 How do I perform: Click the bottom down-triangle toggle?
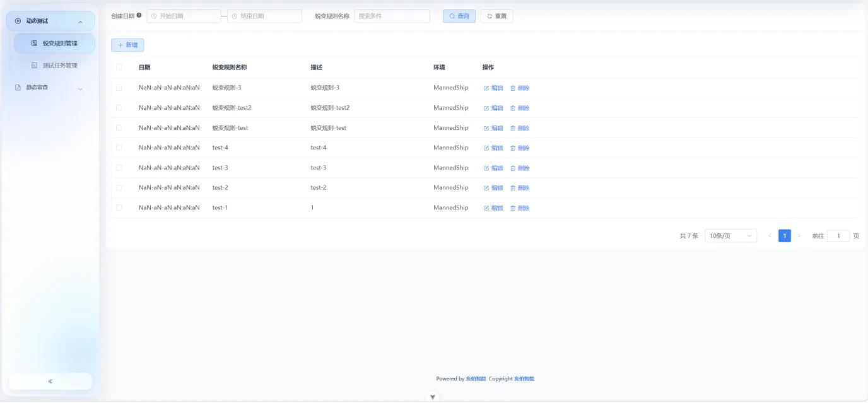tap(433, 397)
